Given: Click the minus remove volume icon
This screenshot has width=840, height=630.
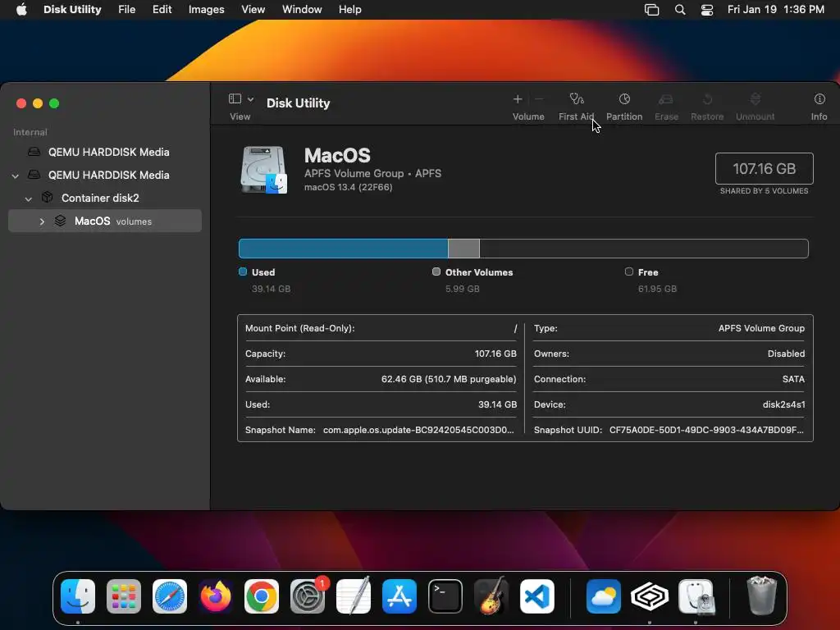Looking at the screenshot, I should pos(539,99).
